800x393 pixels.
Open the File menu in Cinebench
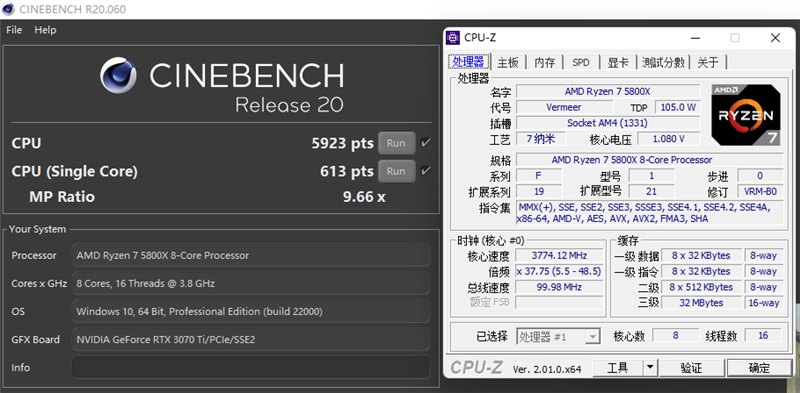click(14, 30)
